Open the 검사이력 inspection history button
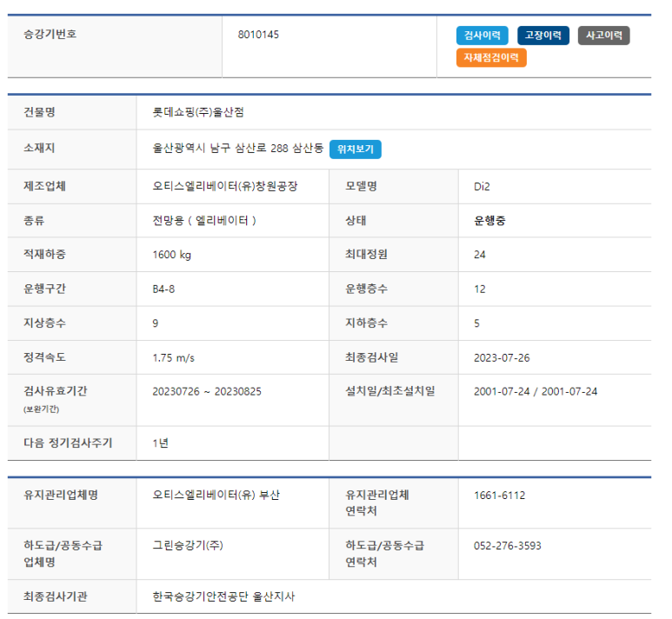Screen dimensions: 672x619 click(482, 35)
